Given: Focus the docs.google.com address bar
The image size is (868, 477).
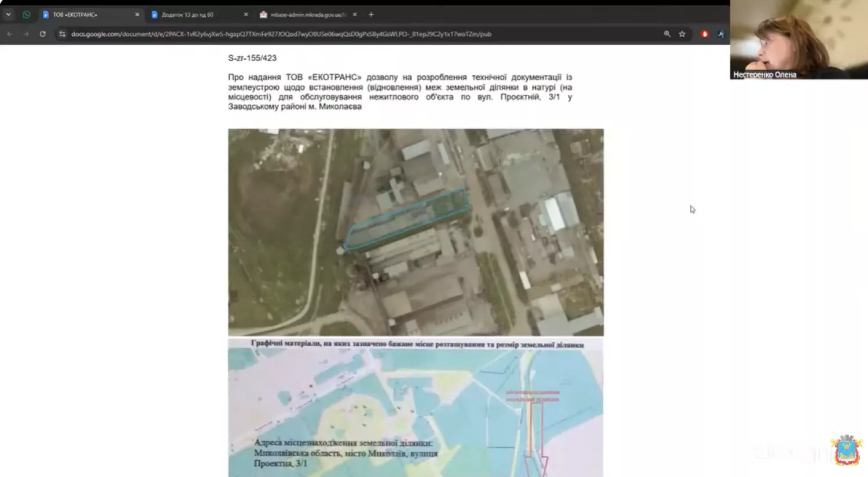Looking at the screenshot, I should pos(281,34).
